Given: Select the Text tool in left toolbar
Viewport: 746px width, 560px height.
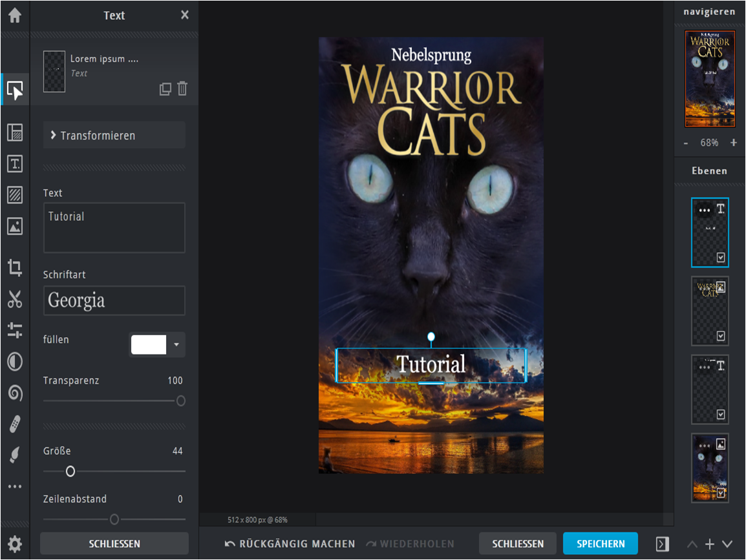Looking at the screenshot, I should coord(15,164).
